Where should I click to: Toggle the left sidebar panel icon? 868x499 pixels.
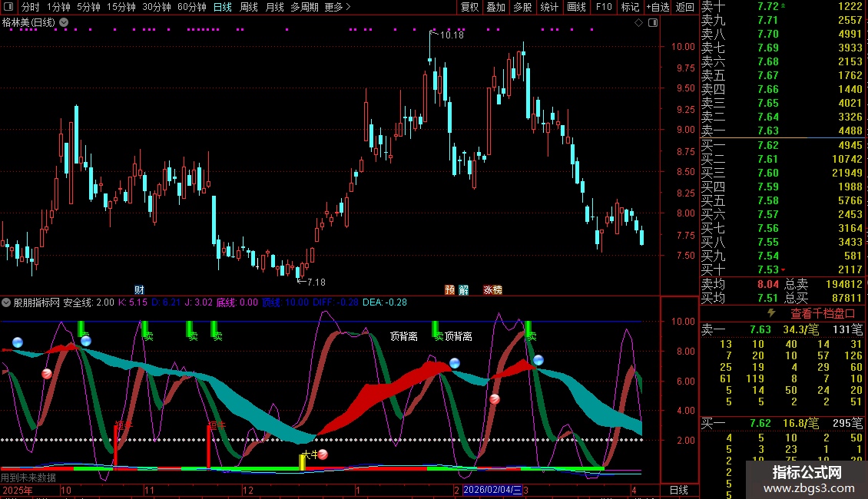click(x=8, y=7)
